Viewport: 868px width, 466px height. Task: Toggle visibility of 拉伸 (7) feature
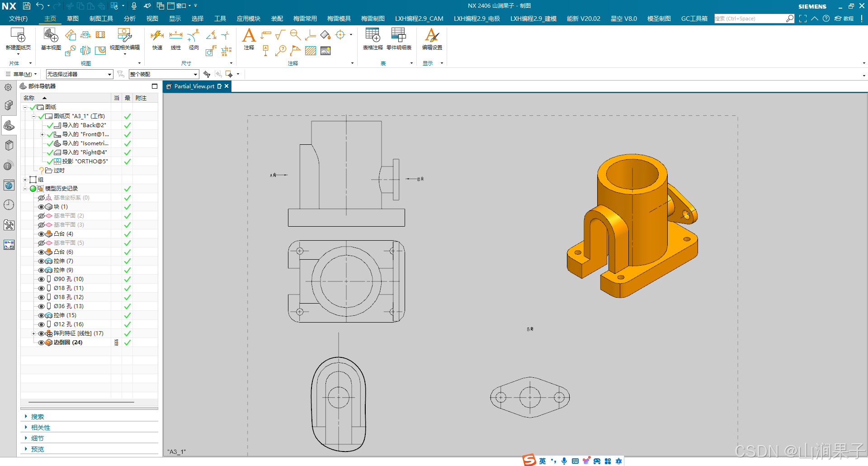pyautogui.click(x=41, y=261)
